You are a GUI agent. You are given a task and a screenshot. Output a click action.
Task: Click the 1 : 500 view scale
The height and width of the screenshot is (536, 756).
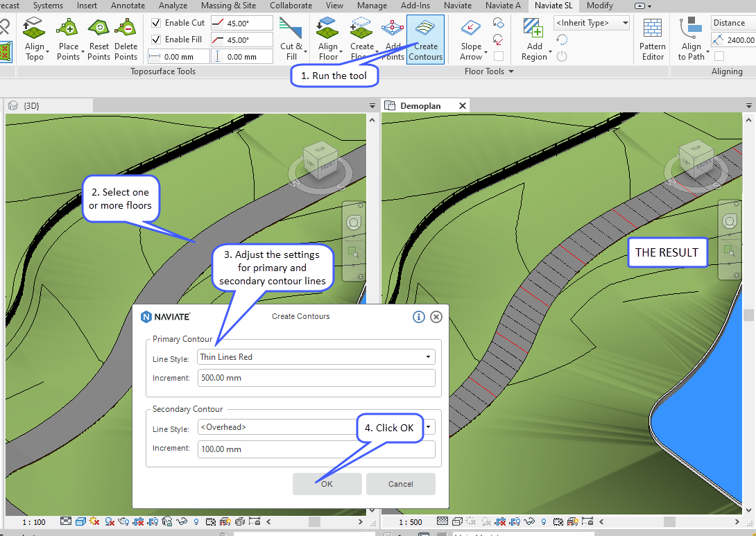pos(411,522)
